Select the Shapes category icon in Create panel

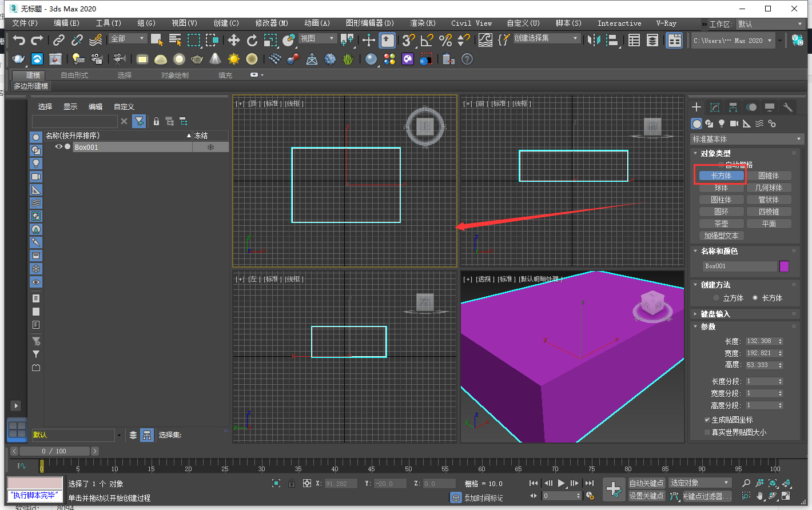(x=709, y=123)
